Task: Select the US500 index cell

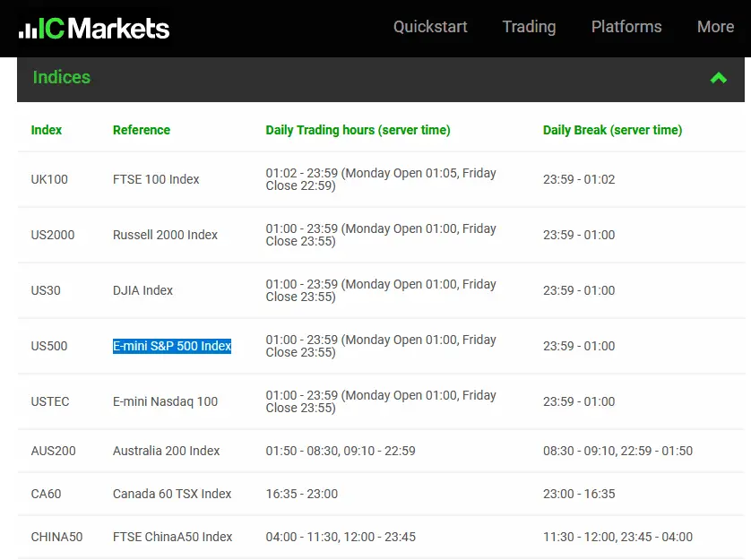Action: tap(49, 346)
